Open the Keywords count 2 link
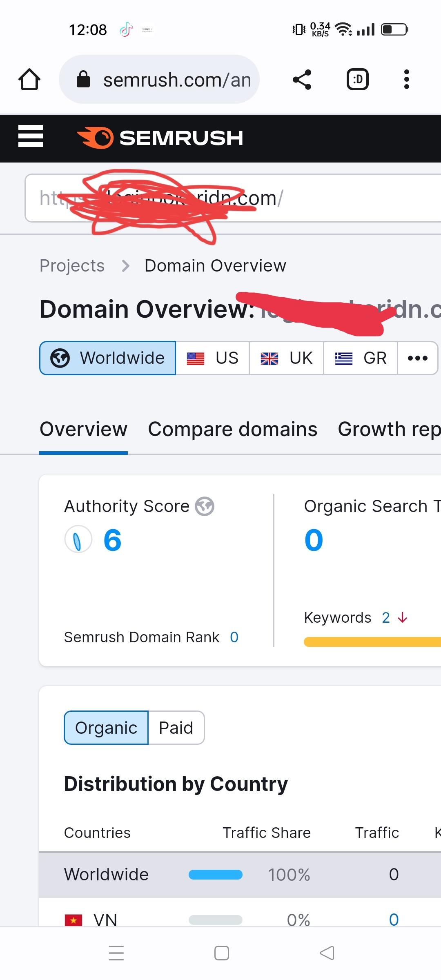441x980 pixels. click(386, 617)
